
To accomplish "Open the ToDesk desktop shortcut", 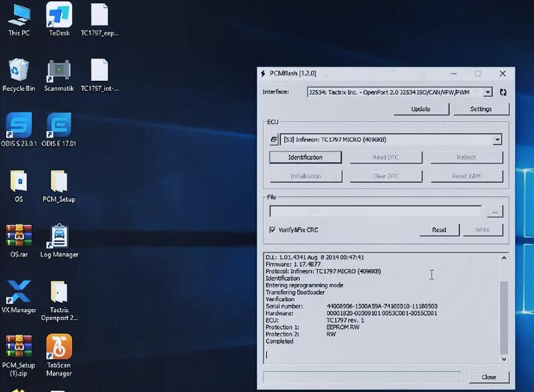I will 59,16.
